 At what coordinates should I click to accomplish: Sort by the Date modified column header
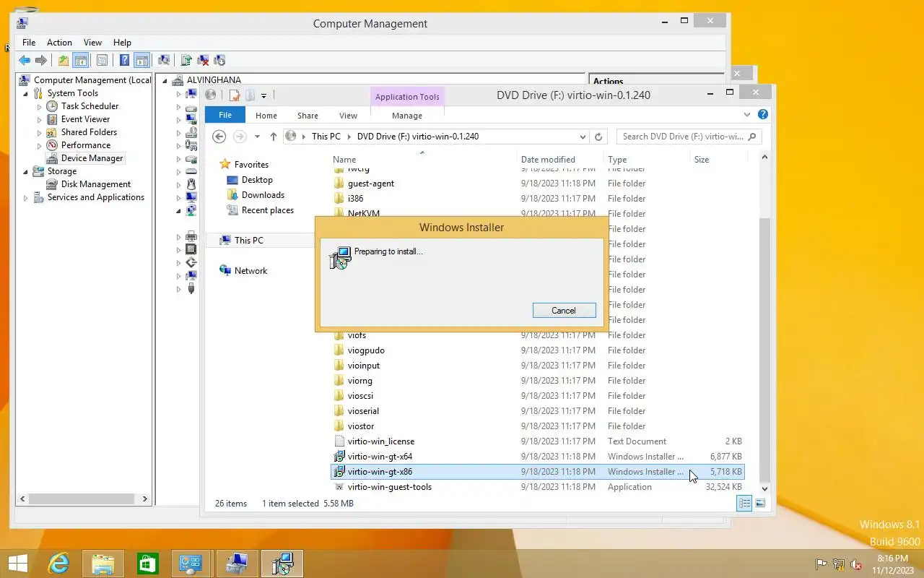(x=548, y=160)
